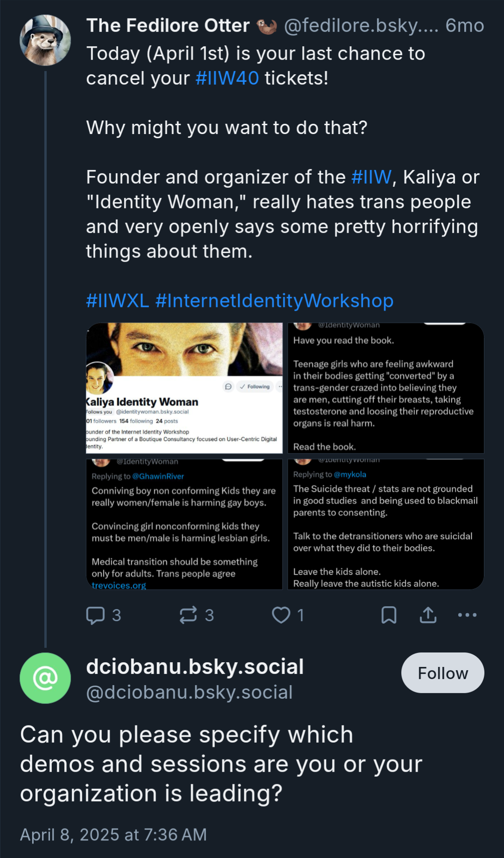The image size is (504, 858).
Task: Enlarge the image replying to @mykola
Action: 385,524
